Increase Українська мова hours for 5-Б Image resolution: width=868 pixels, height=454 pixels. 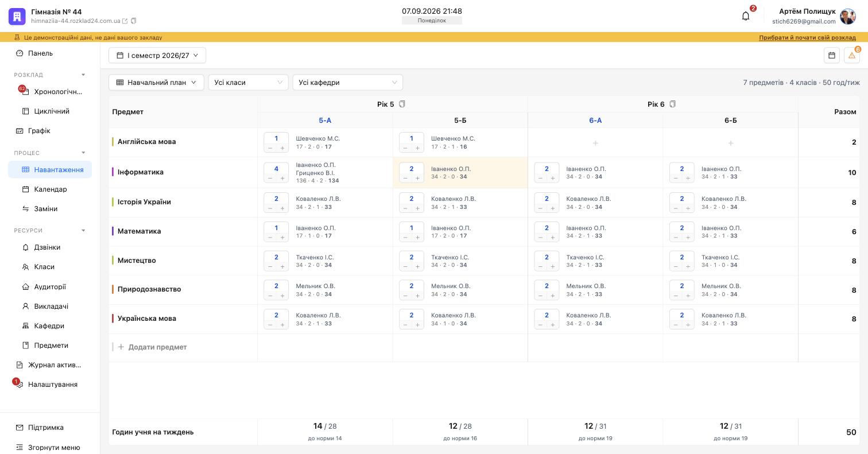click(x=417, y=324)
